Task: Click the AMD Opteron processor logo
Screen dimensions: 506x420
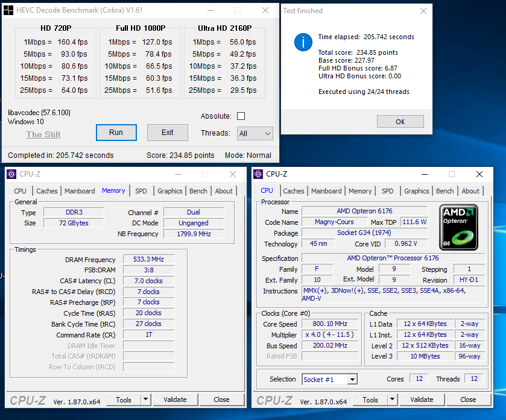Action: tap(458, 227)
